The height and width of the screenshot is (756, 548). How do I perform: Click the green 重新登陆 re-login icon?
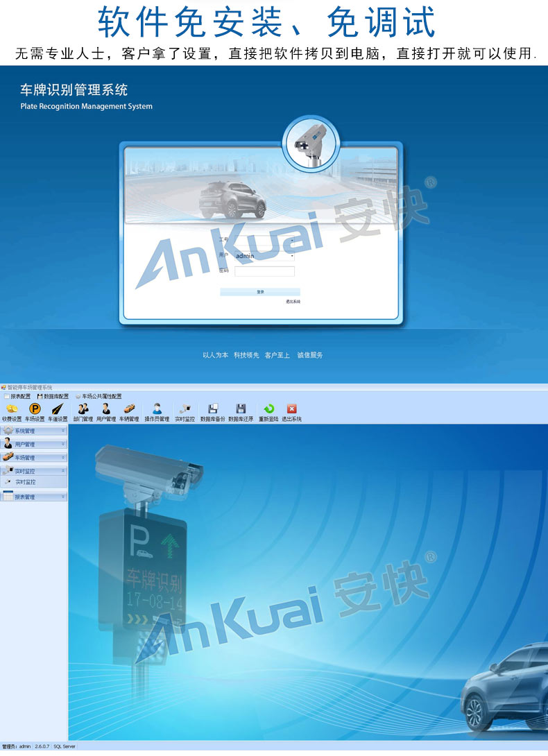coord(269,409)
